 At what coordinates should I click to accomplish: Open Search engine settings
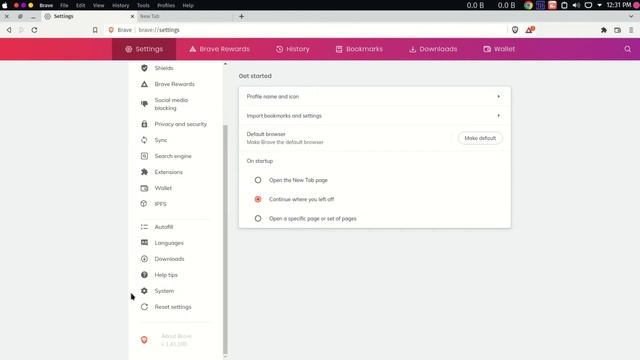(173, 156)
